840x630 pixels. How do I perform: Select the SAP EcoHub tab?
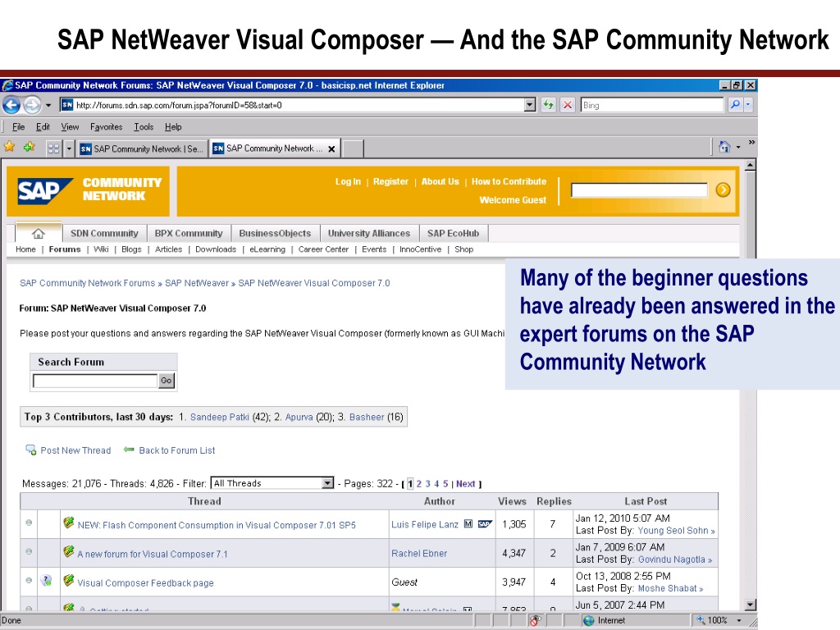point(453,233)
